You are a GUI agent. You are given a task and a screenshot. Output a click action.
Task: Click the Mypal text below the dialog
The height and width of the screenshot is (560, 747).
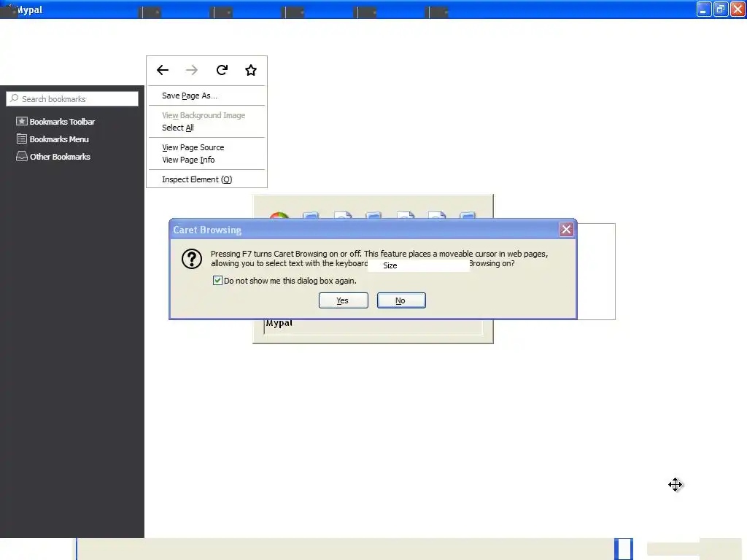click(x=279, y=323)
